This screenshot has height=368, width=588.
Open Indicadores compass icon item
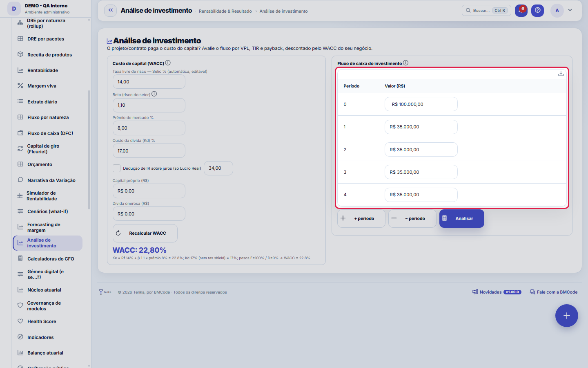(47, 337)
